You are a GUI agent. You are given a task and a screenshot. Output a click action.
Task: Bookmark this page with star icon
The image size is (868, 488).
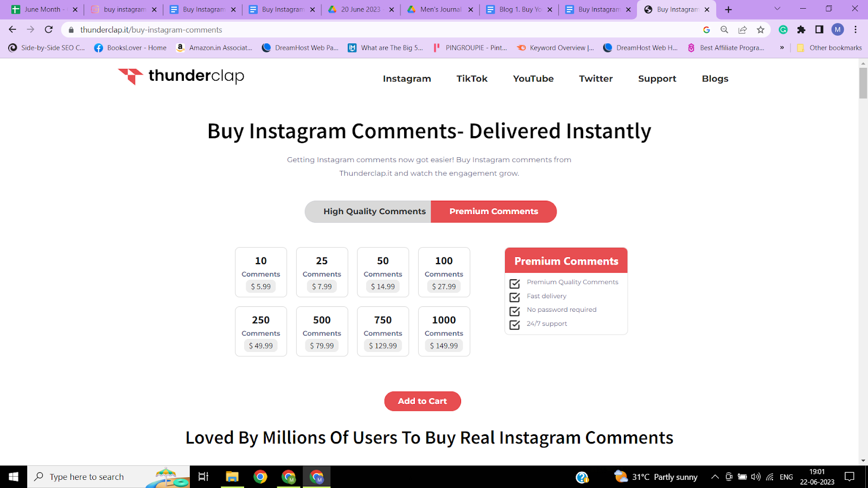pyautogui.click(x=761, y=30)
